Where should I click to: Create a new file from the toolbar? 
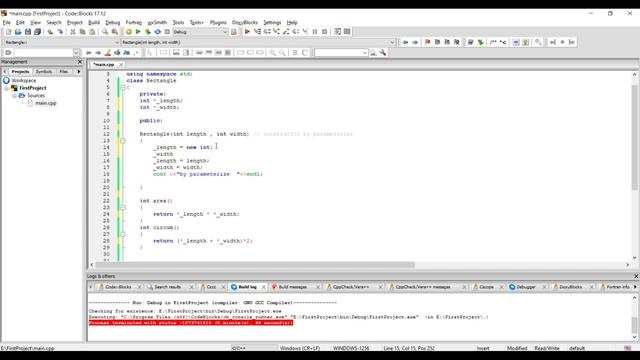tap(8, 32)
